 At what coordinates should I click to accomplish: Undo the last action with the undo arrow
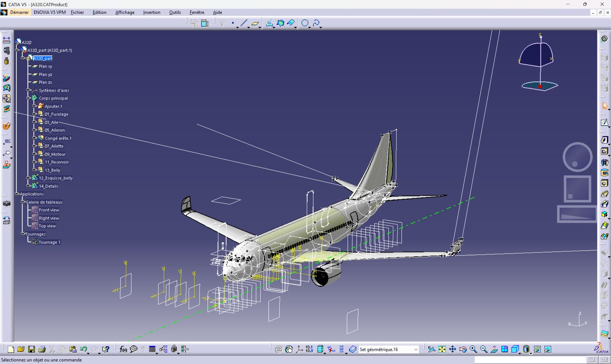coord(83,349)
